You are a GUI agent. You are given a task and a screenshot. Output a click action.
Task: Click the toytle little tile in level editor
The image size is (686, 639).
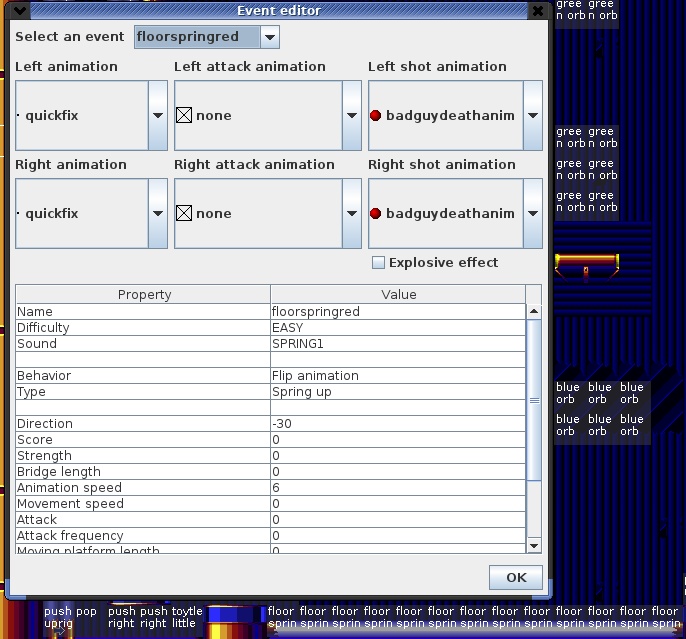tap(187, 617)
